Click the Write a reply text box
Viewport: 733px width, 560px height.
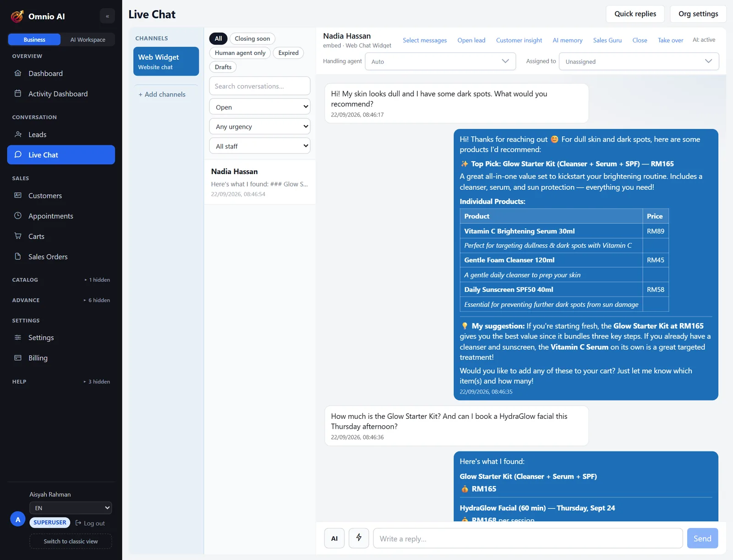point(528,538)
